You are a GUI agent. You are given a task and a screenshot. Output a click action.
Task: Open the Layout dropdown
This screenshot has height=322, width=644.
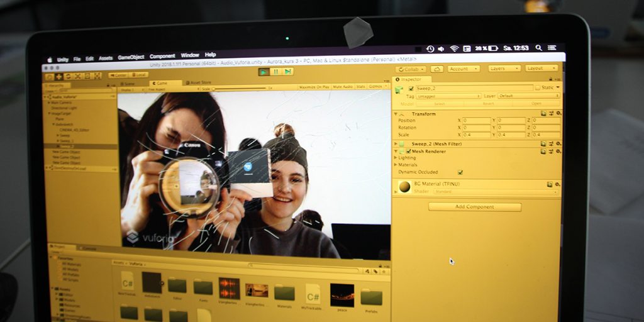541,68
